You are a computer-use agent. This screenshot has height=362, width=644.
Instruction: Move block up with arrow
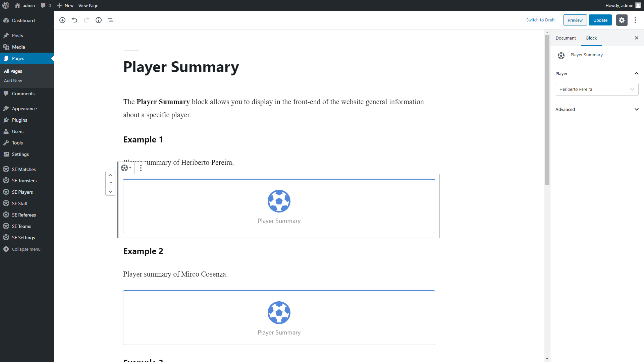[110, 175]
